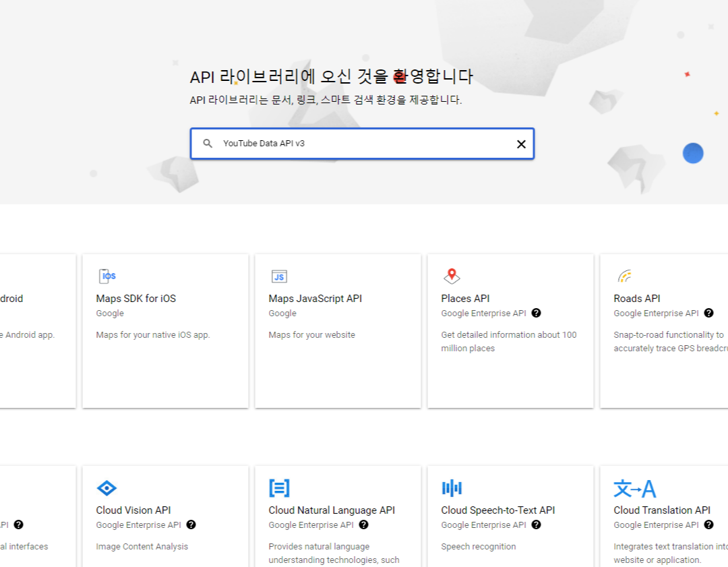Viewport: 728px width, 567px height.
Task: Click the help icon under Cloud Vision API
Action: 191,525
